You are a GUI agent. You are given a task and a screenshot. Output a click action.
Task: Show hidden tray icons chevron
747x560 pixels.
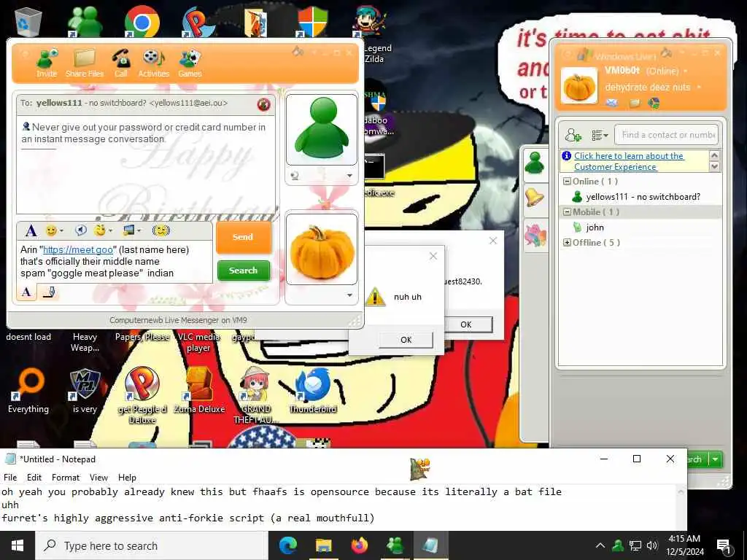pos(600,545)
